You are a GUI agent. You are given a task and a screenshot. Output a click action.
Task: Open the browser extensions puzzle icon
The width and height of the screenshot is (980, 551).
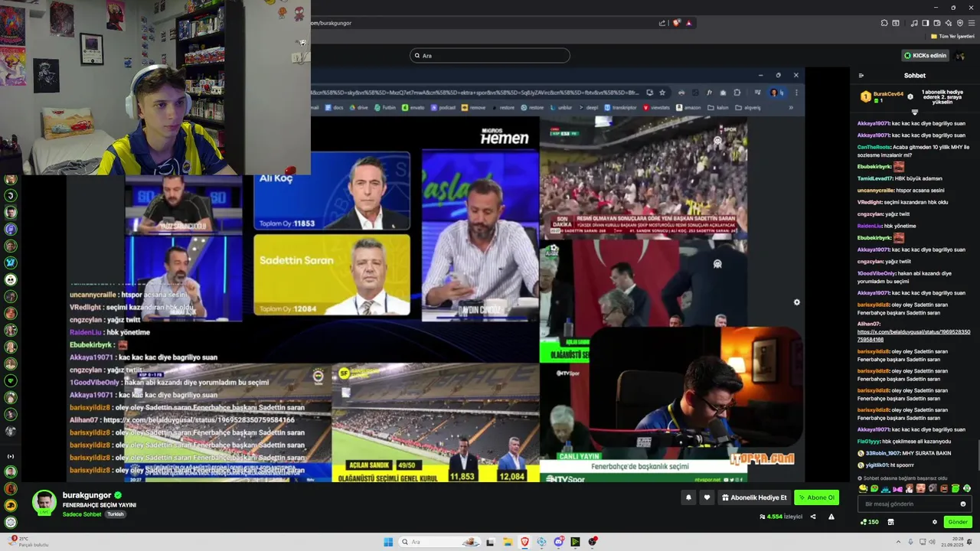(884, 23)
